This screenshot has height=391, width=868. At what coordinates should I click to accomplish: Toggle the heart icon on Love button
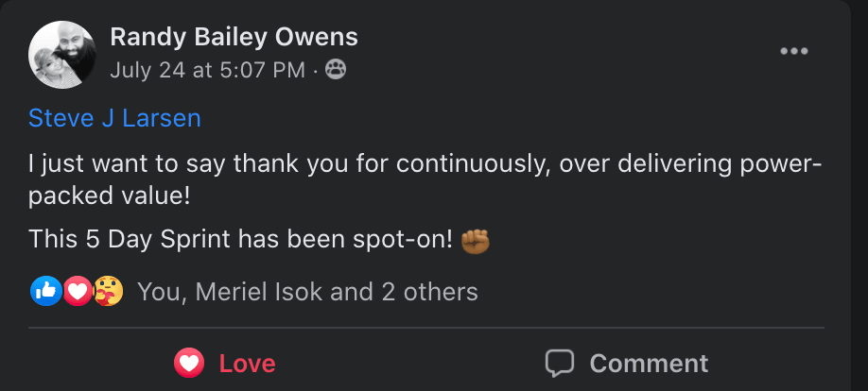189,363
